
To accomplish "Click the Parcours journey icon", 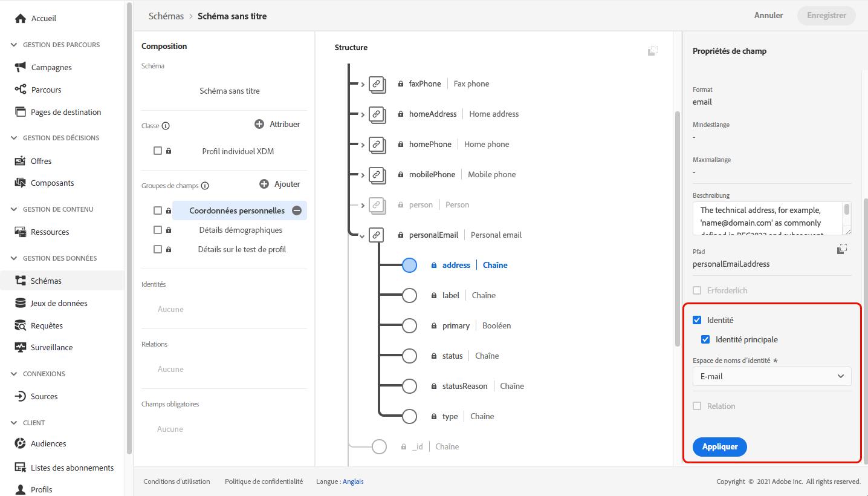I will pyautogui.click(x=21, y=90).
